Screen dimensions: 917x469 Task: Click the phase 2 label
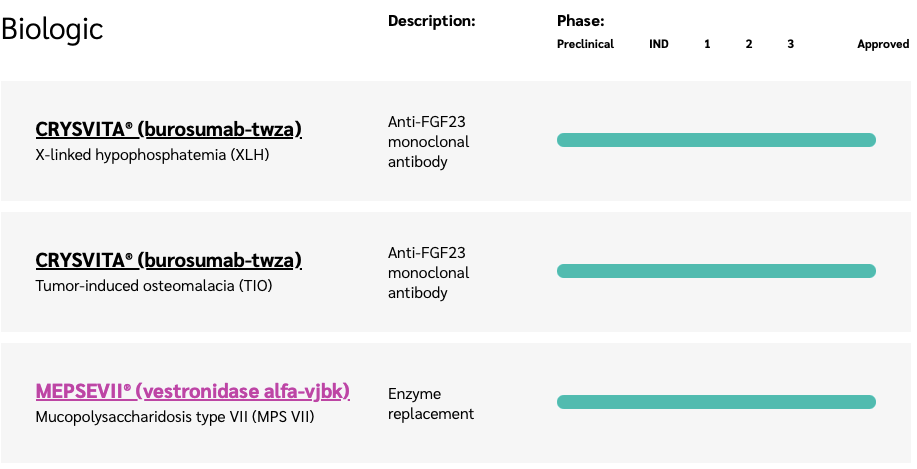[x=749, y=44]
